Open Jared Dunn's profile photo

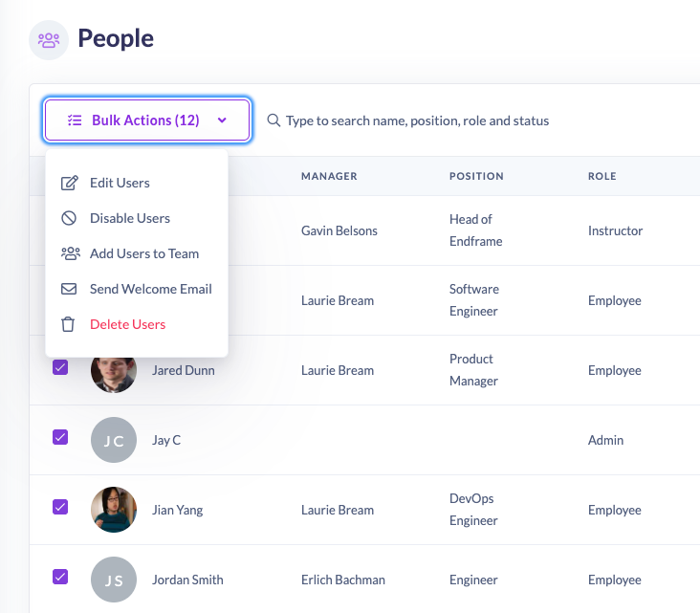(x=114, y=370)
